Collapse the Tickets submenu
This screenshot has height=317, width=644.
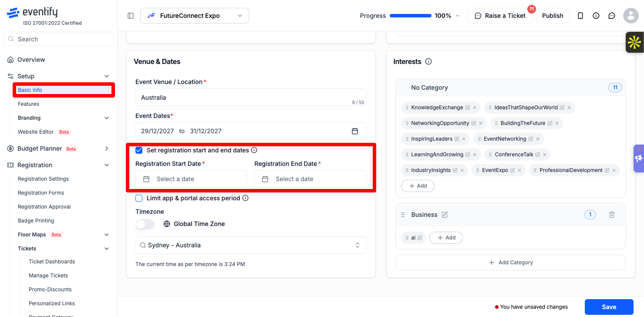(x=107, y=249)
